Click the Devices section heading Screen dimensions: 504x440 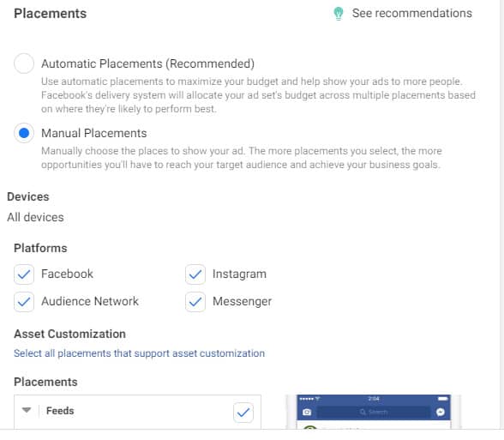[28, 196]
